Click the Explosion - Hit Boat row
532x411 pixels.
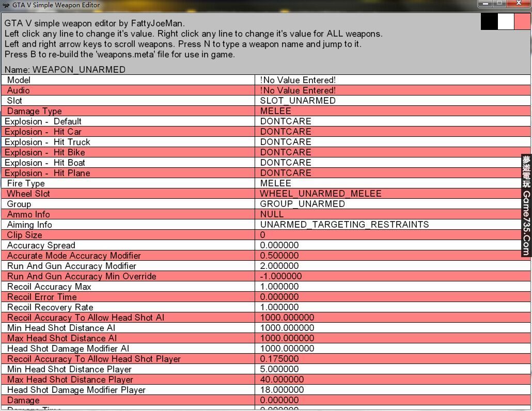pos(266,163)
